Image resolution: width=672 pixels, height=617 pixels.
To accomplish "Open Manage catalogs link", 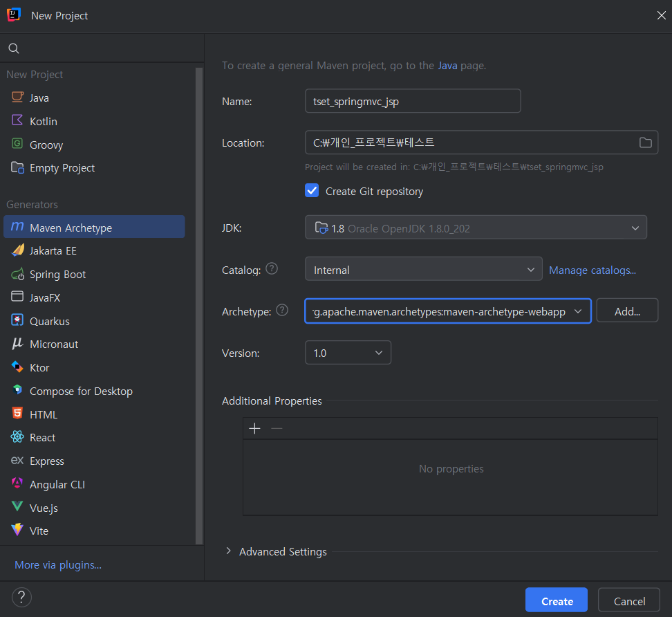I will [592, 270].
